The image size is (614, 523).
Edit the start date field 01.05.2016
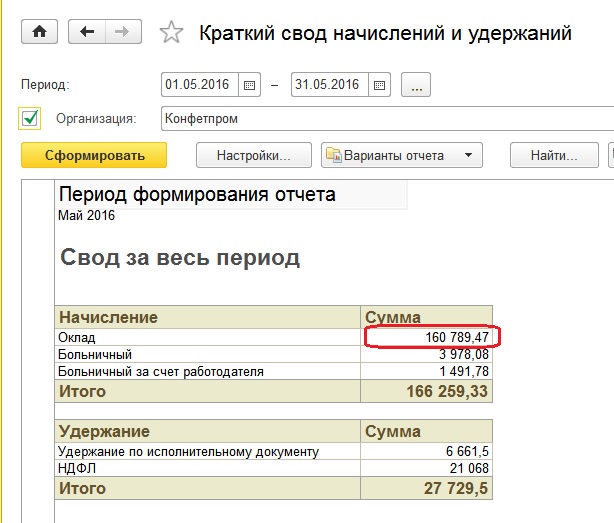coord(200,85)
